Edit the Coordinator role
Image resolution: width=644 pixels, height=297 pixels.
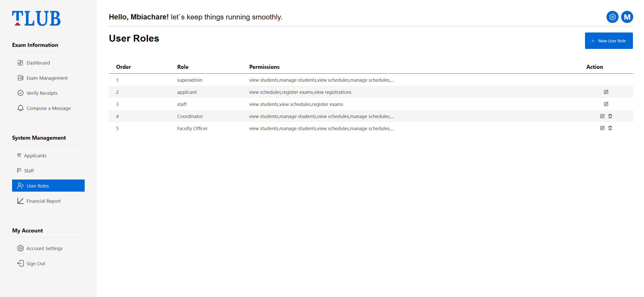click(x=602, y=116)
